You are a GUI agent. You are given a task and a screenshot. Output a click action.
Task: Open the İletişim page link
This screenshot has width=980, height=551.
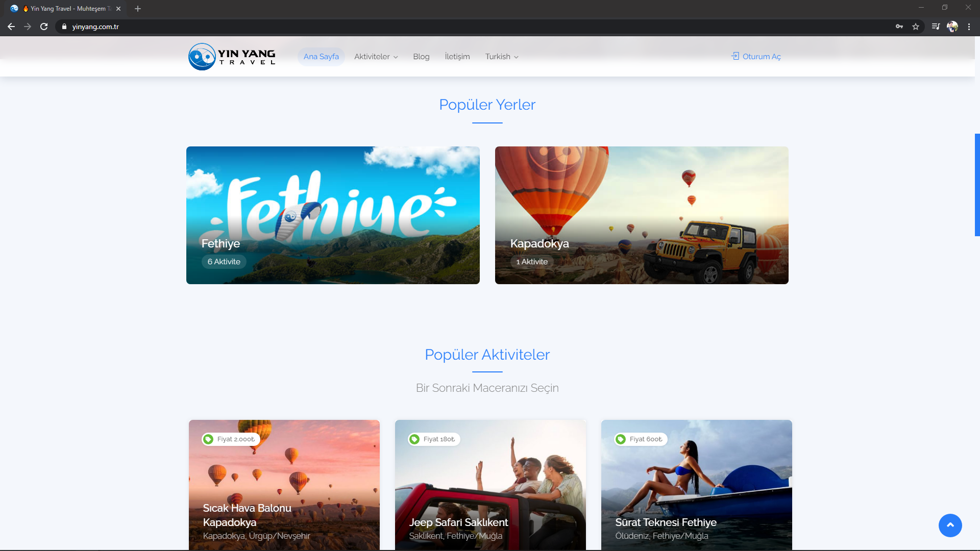coord(457,57)
